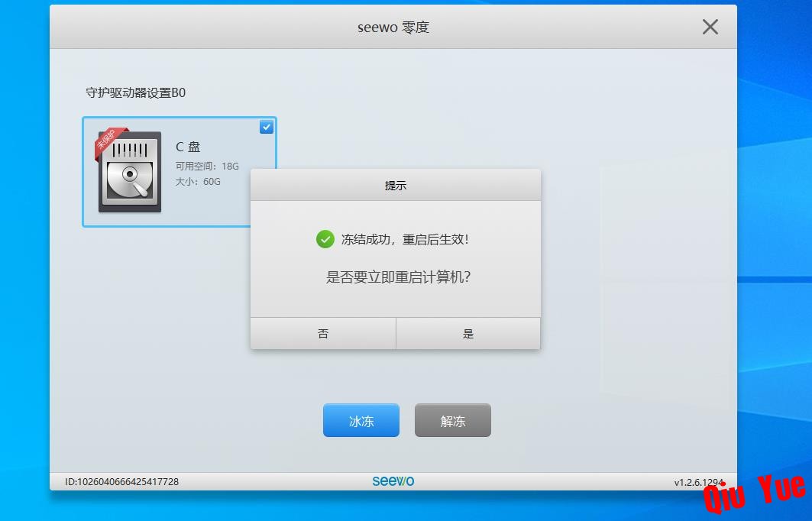Uncheck the C 盘 drive checkbox
This screenshot has width=812, height=521.
tap(266, 127)
